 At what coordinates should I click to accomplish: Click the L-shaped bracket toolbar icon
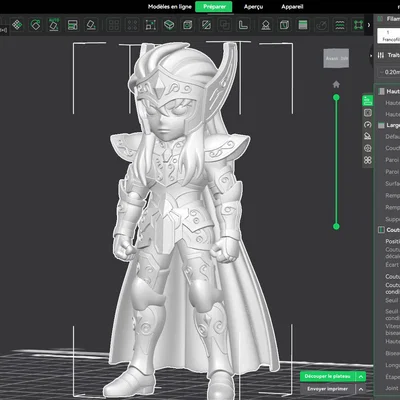pos(243,25)
